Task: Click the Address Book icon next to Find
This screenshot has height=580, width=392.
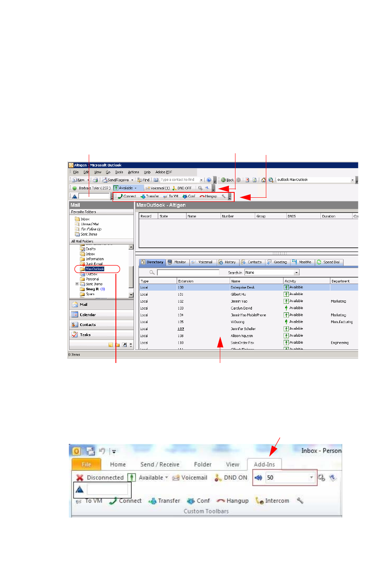Action: [x=156, y=180]
